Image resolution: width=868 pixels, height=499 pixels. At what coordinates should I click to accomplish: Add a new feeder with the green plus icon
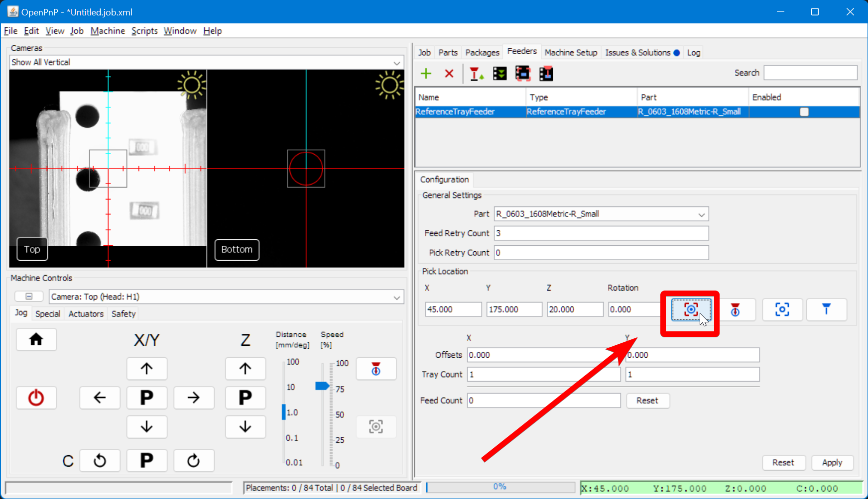click(426, 73)
